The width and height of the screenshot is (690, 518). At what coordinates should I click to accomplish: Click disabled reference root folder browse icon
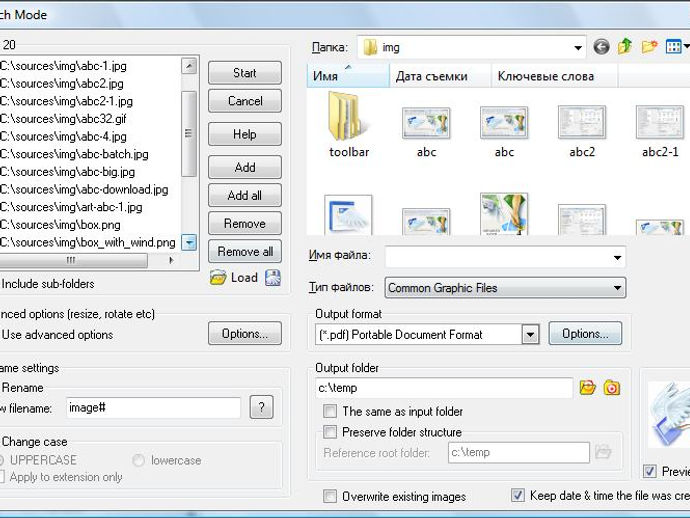click(x=603, y=452)
